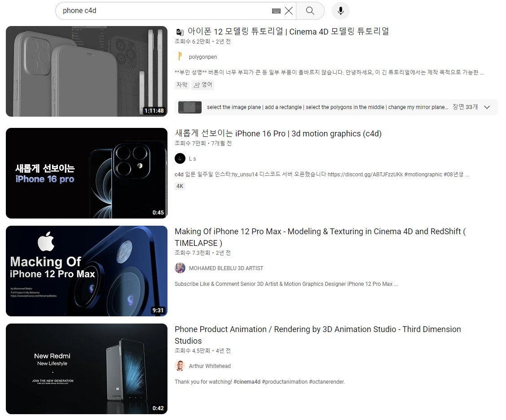Visit Arthur Whitehead channel name link
The height and width of the screenshot is (420, 506).
210,366
